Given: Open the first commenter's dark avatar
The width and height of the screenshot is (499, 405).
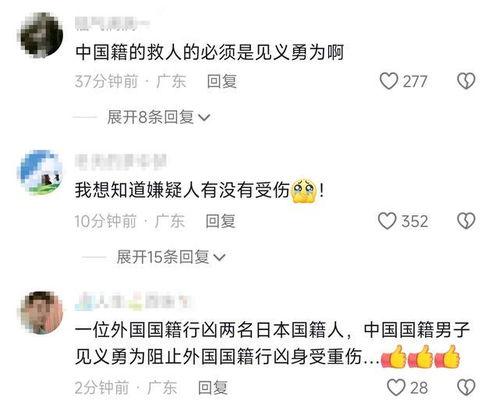Looking at the screenshot, I should [x=41, y=34].
